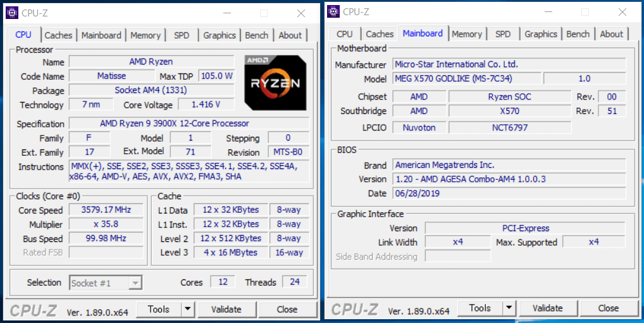
Task: Open About tab in right window
Action: [x=612, y=34]
